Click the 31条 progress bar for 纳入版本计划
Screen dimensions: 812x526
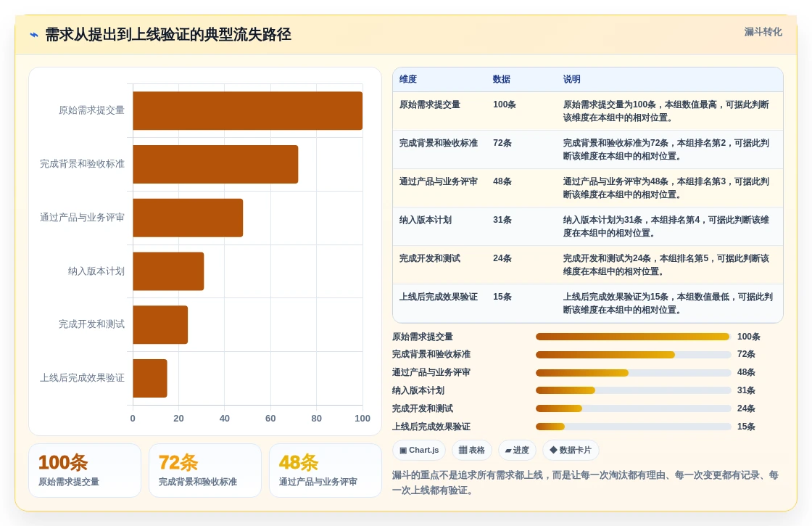coord(633,391)
